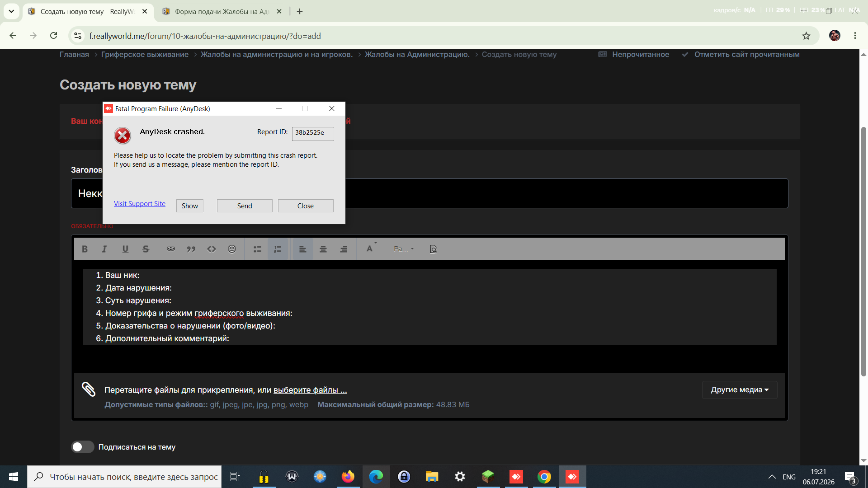Toggle bold formatting in the editor
868x488 pixels.
[85, 249]
